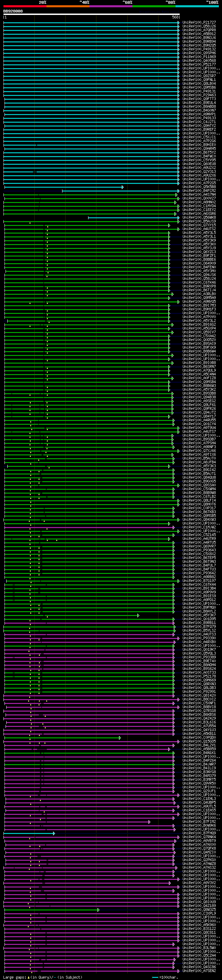This screenshot has width=222, height=980.
Task: Select hit label UniRef100_C5XJI1
Action: pos(199,137)
